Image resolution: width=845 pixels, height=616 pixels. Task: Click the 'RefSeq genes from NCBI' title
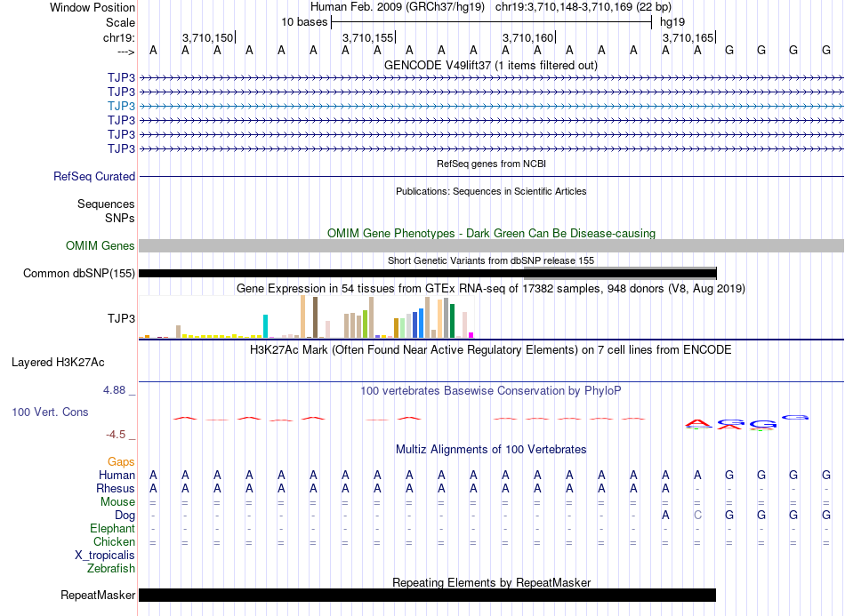pyautogui.click(x=491, y=164)
